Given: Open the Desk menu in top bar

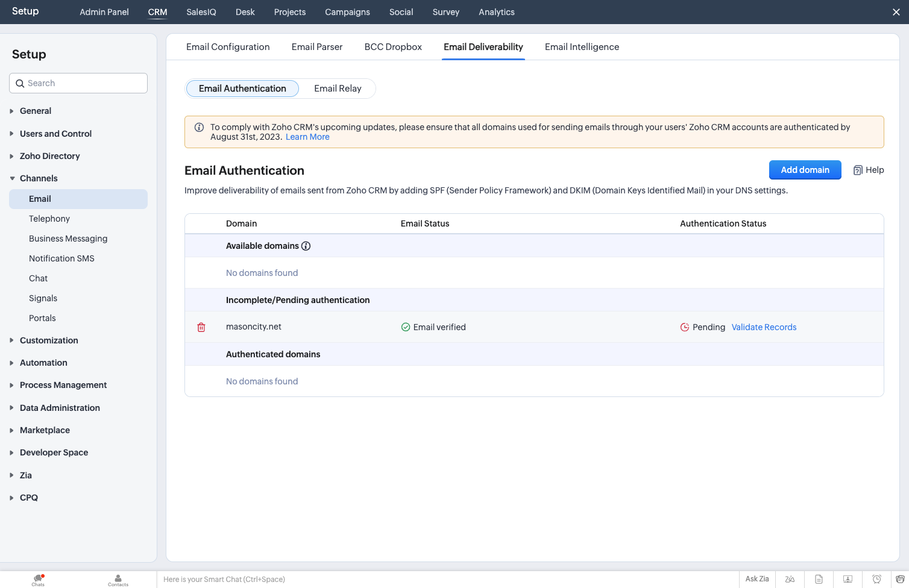Looking at the screenshot, I should [x=245, y=12].
